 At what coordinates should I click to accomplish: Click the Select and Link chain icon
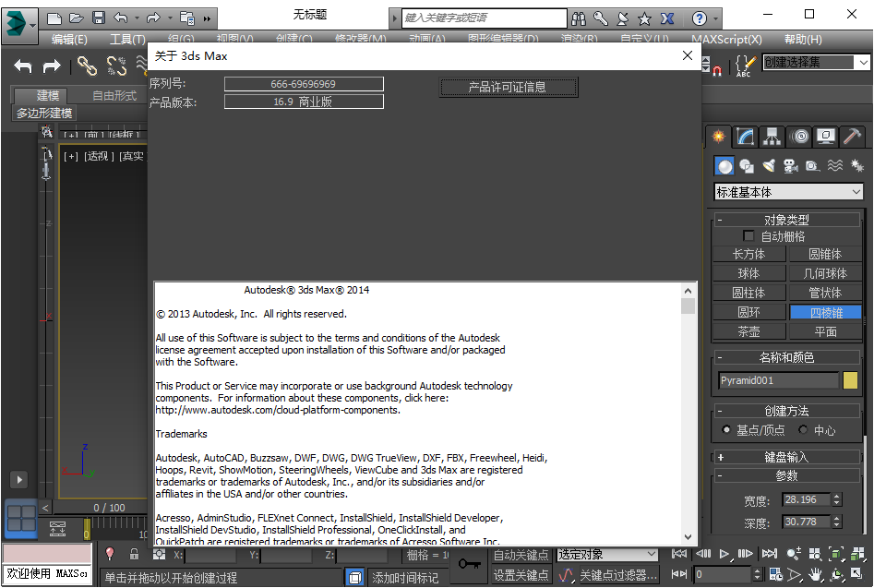[87, 66]
